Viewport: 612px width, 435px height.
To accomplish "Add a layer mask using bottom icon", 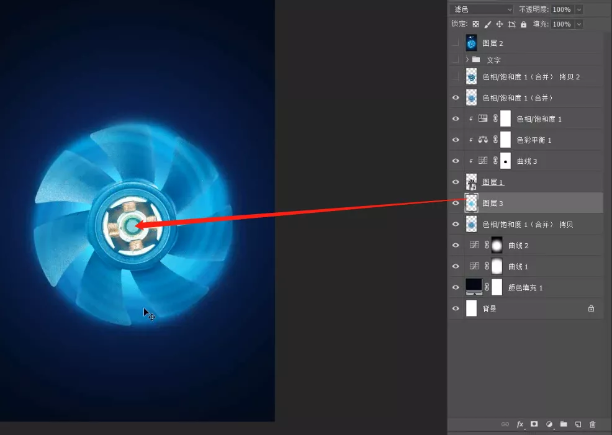I will click(534, 424).
